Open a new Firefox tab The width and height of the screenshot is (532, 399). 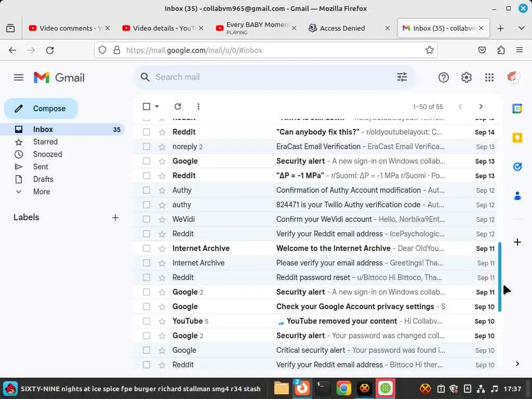pyautogui.click(x=500, y=28)
